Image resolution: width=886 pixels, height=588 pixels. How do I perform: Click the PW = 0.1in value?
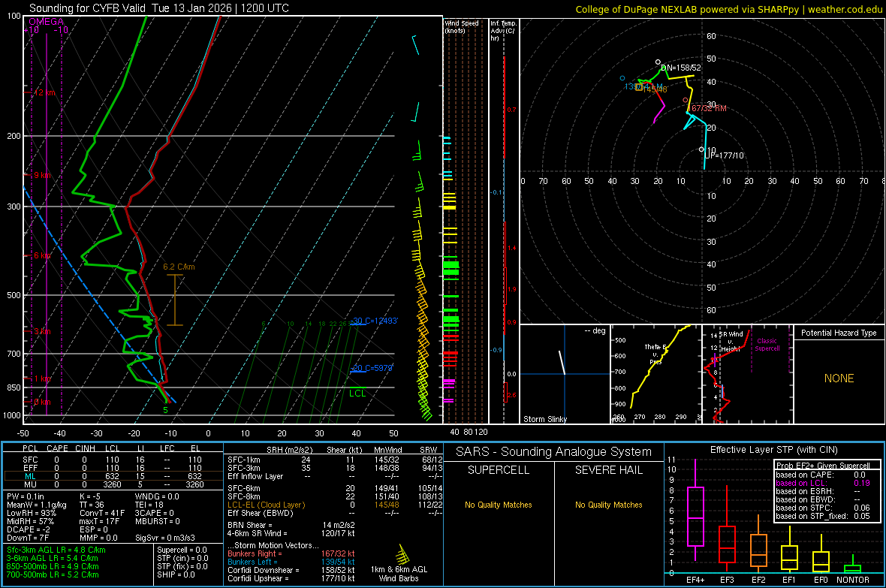click(26, 496)
